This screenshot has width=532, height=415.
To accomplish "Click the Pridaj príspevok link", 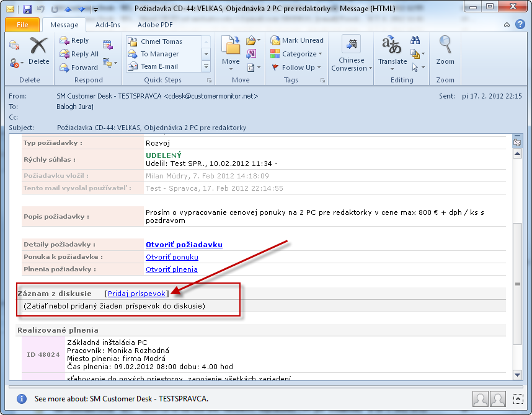I will tap(136, 294).
